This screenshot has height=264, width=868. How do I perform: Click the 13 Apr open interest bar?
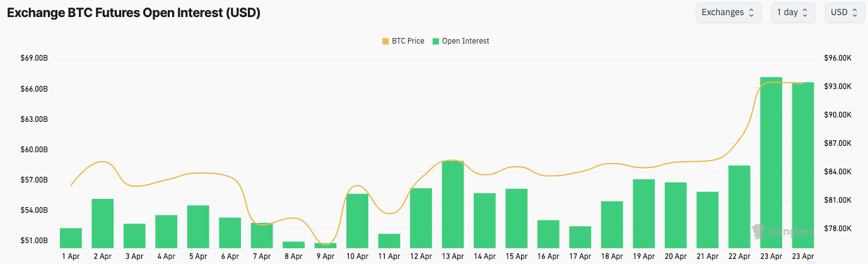(453, 205)
